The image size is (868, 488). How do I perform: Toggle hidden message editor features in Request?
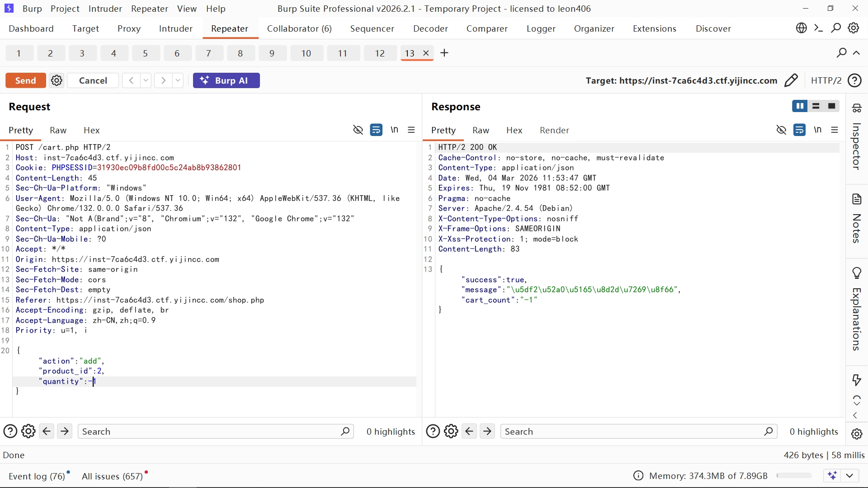(x=358, y=130)
